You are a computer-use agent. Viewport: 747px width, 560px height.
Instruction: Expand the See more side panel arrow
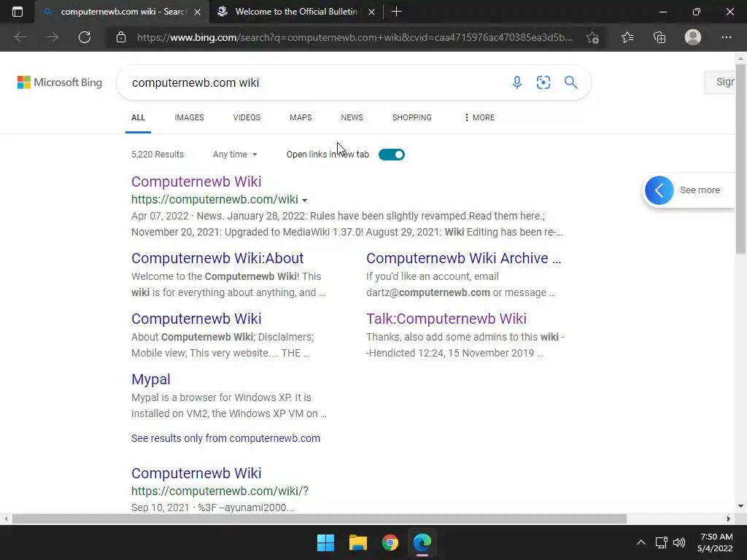(659, 190)
